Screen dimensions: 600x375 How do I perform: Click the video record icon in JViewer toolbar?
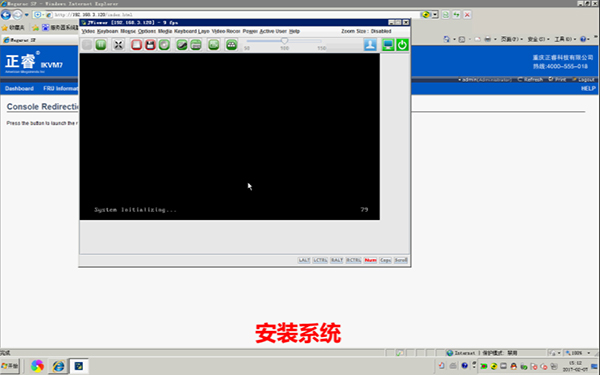(214, 45)
